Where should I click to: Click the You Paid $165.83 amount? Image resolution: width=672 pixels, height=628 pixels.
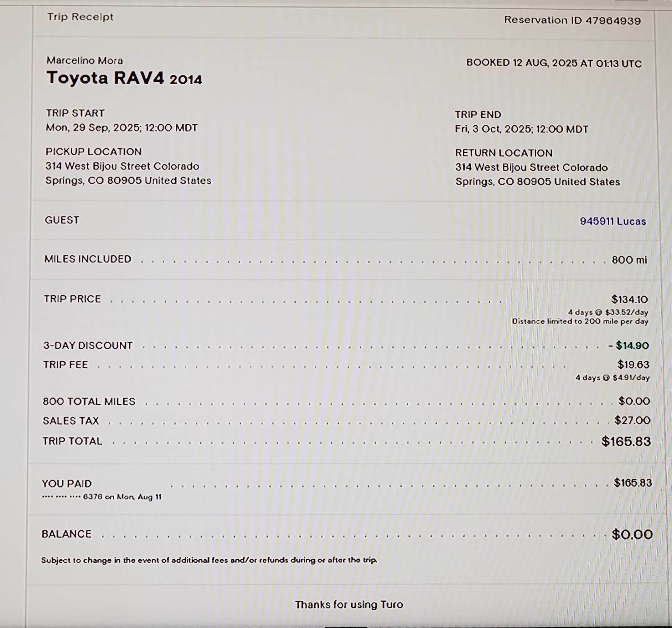[x=633, y=483]
